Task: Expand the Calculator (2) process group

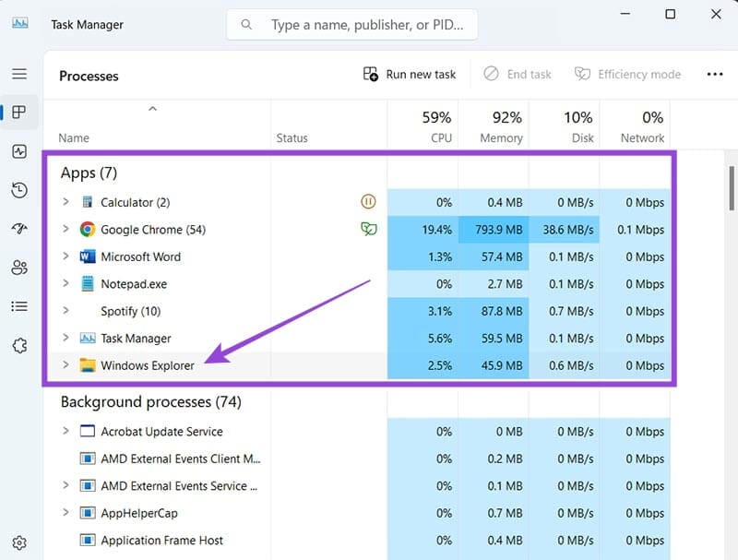Action: [x=65, y=202]
